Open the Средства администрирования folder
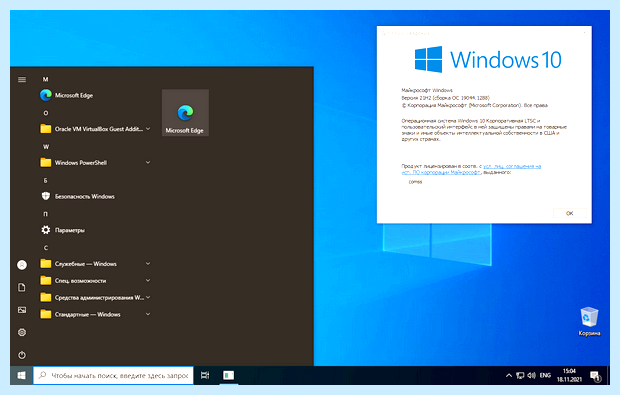620x395 pixels. coord(95,297)
